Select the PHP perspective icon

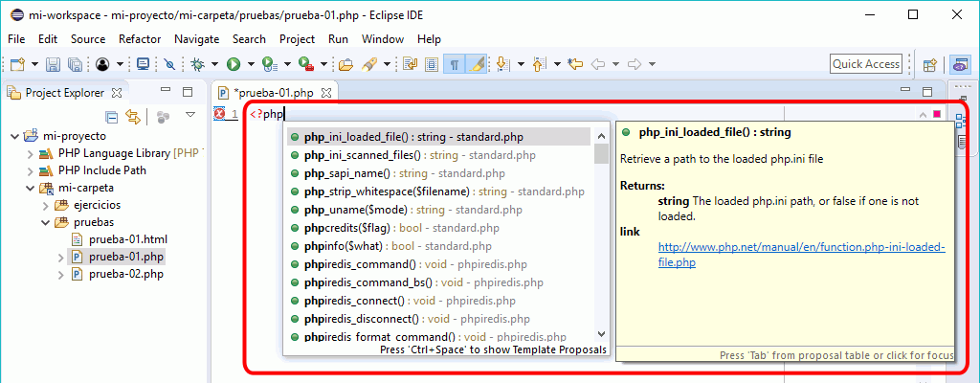click(959, 64)
